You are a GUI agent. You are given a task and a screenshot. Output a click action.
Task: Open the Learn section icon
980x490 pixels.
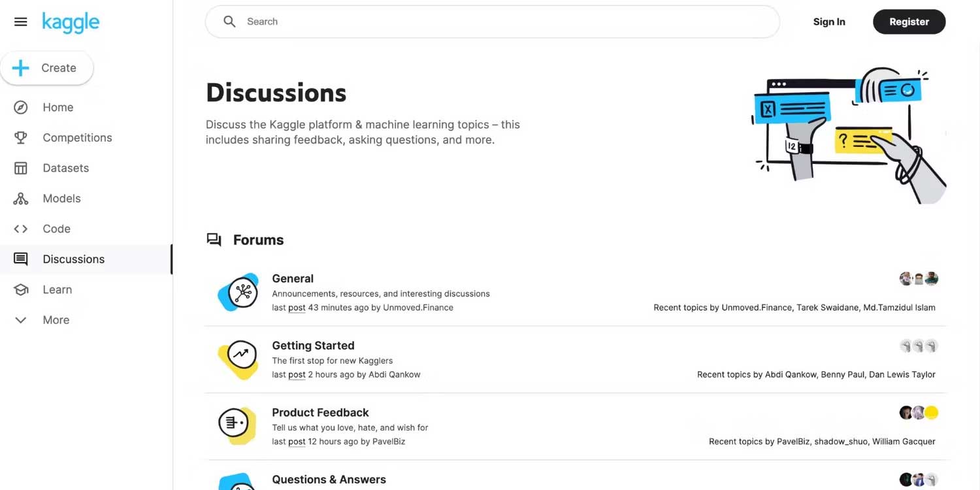(20, 289)
